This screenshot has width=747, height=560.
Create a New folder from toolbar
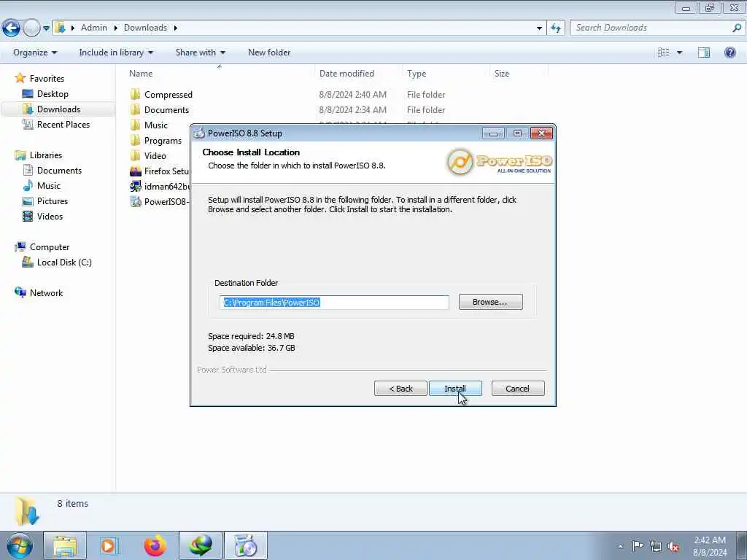(x=269, y=52)
